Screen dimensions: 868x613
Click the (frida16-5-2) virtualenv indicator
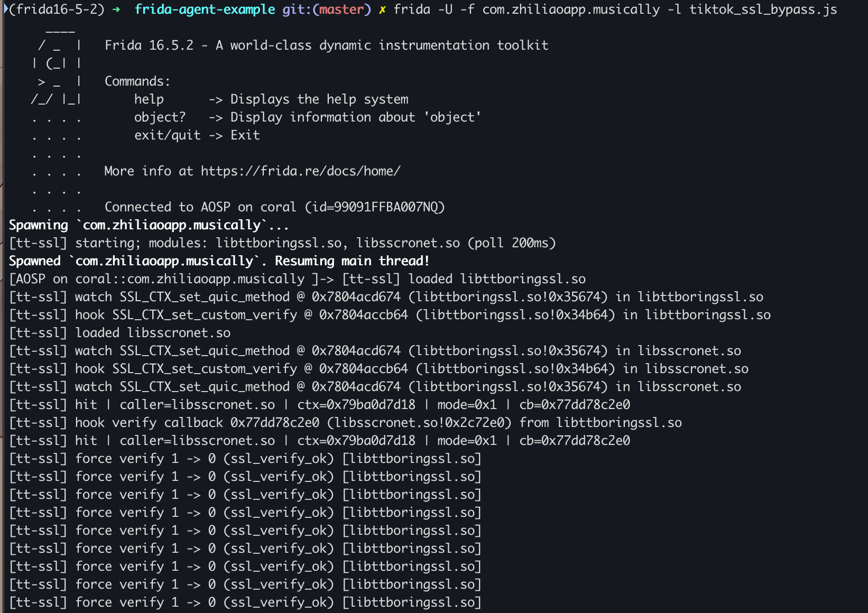tap(57, 10)
